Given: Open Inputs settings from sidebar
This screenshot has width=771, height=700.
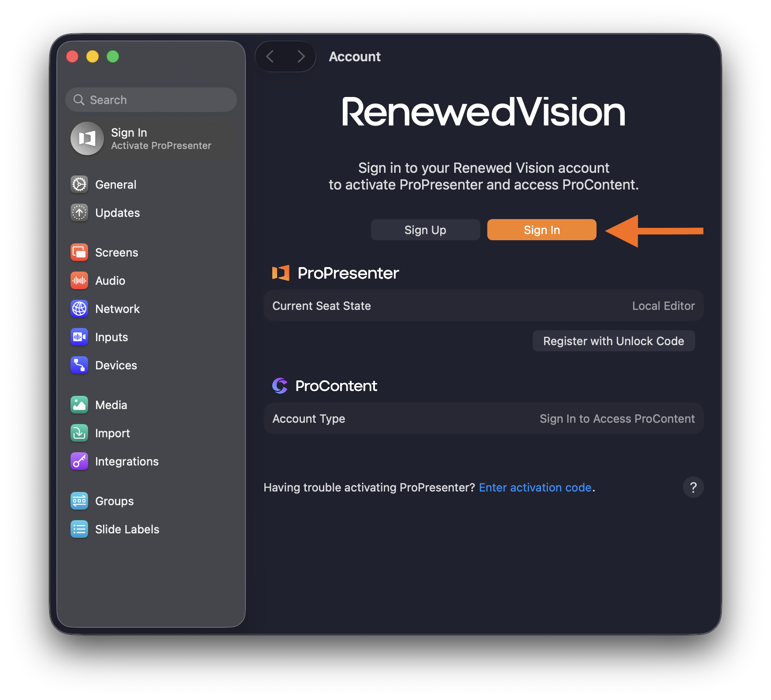Looking at the screenshot, I should pyautogui.click(x=151, y=337).
